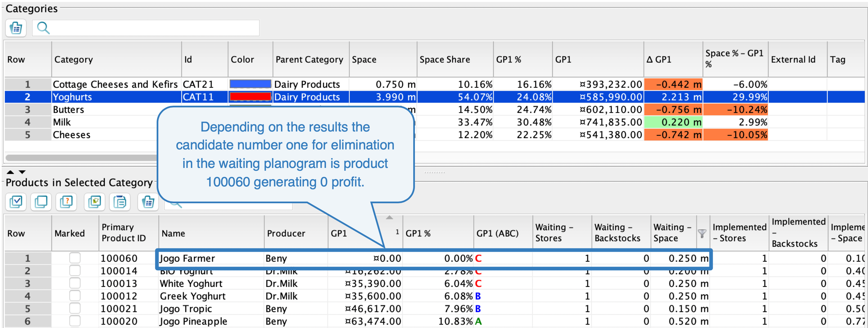The image size is (868, 328).
Task: Click the GP1 % header in Categories table
Action: click(x=523, y=59)
